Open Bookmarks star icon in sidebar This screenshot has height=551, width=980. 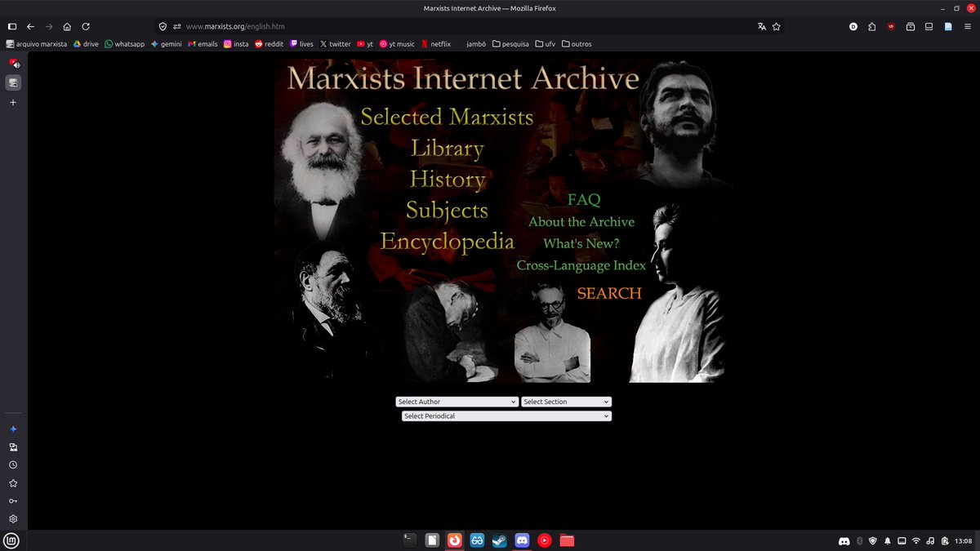(x=13, y=483)
